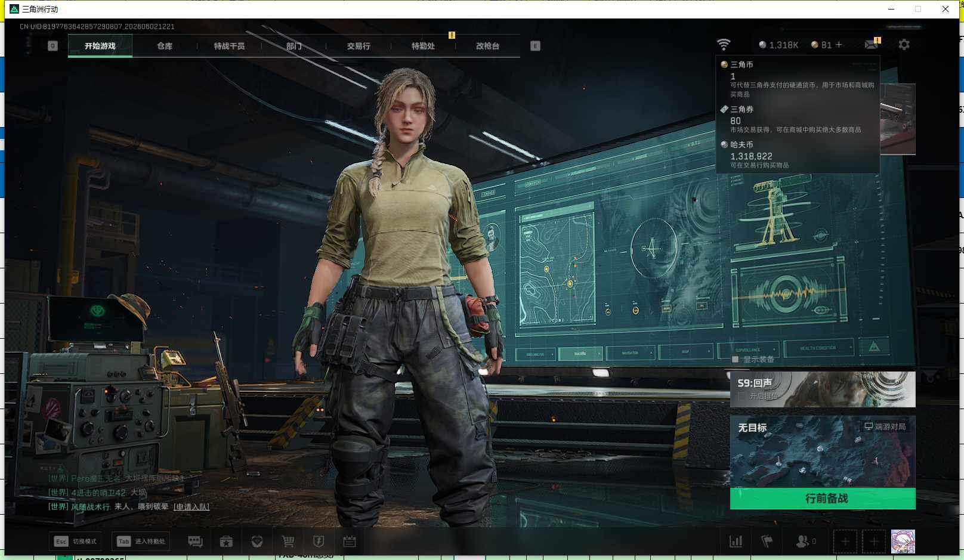Click the lightning shield icon in bottom bar
Screen dimensions: 964x560
(319, 542)
